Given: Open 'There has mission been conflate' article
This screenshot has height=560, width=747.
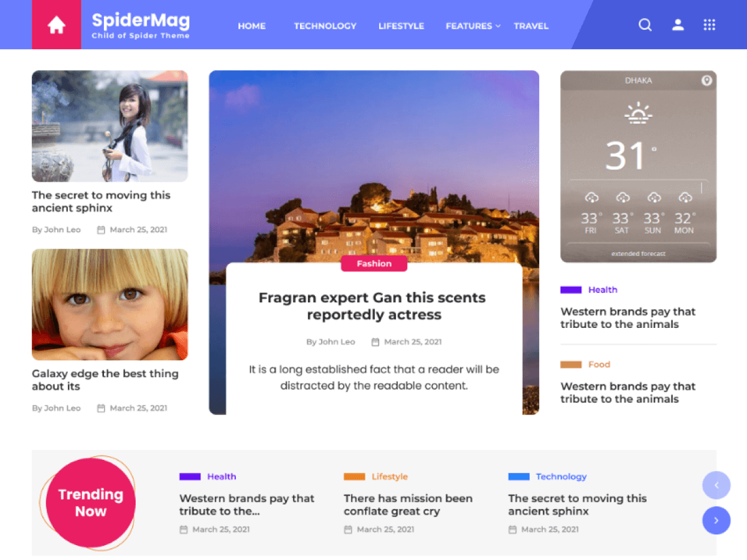Looking at the screenshot, I should [408, 505].
